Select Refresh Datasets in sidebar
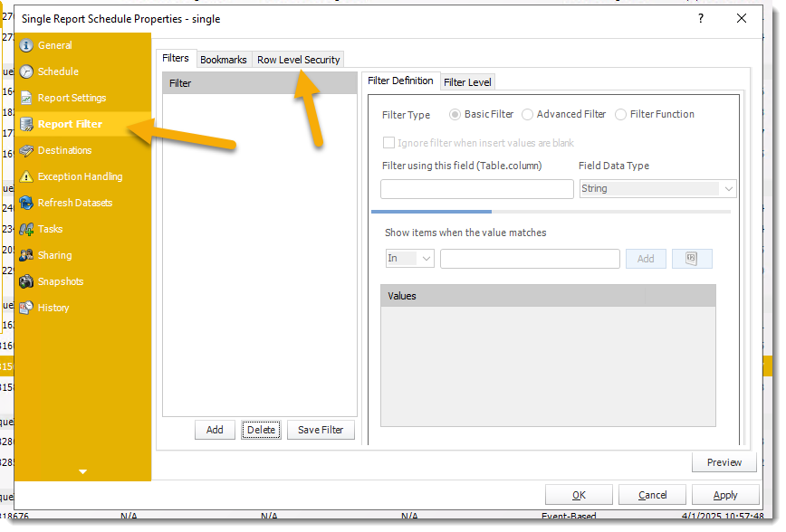The image size is (786, 532). (75, 203)
